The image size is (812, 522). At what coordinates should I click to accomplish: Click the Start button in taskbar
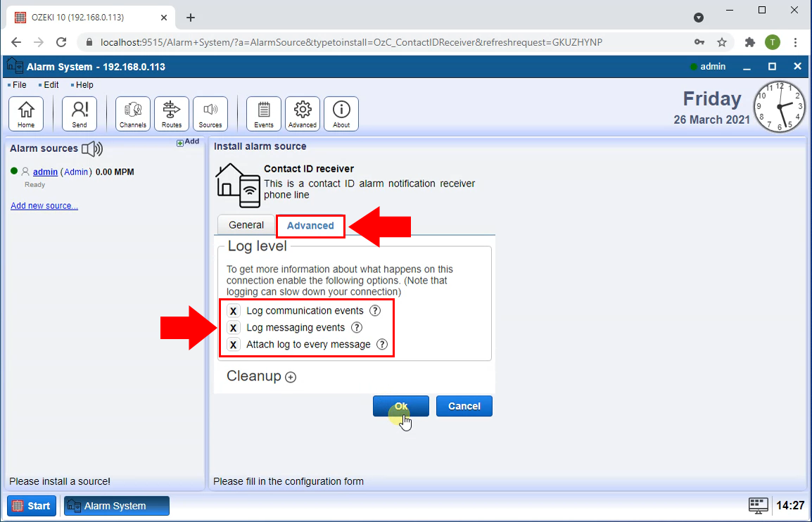click(32, 506)
